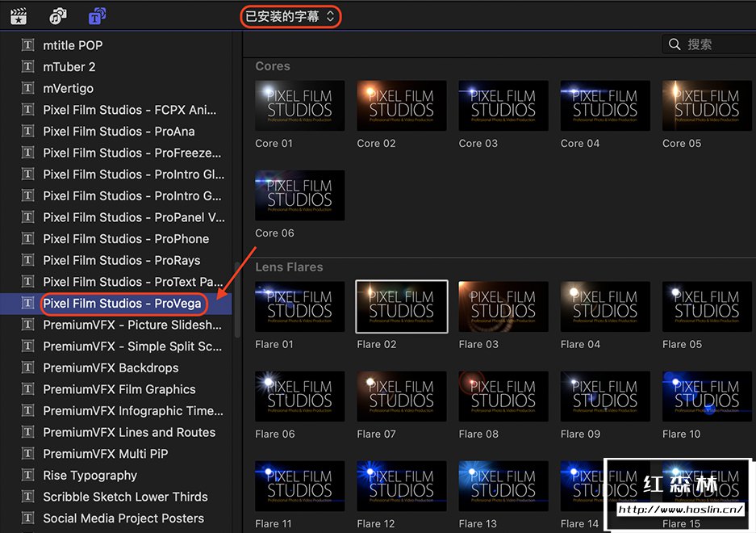Screen dimensions: 756x533
Task: Select the Core 04 thumbnail
Action: (605, 106)
